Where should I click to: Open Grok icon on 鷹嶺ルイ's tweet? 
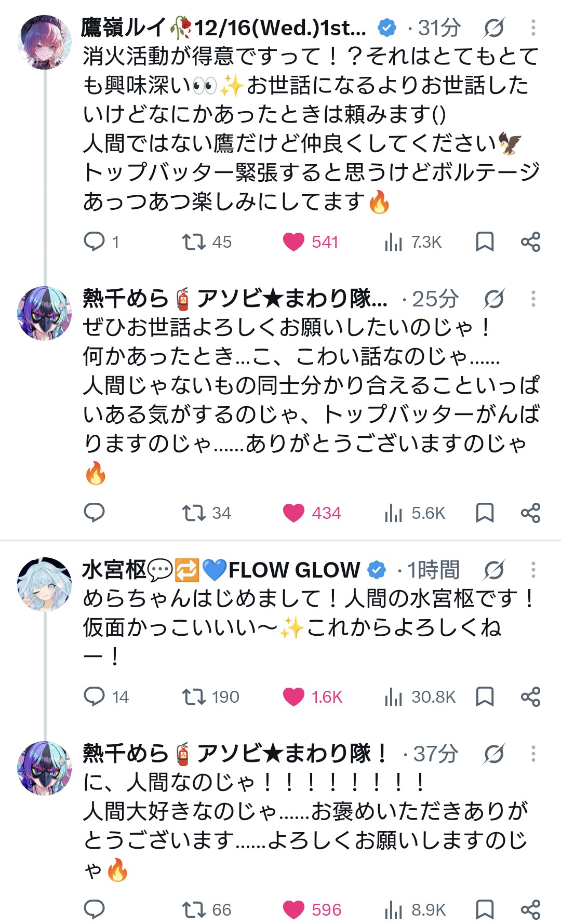pyautogui.click(x=493, y=28)
